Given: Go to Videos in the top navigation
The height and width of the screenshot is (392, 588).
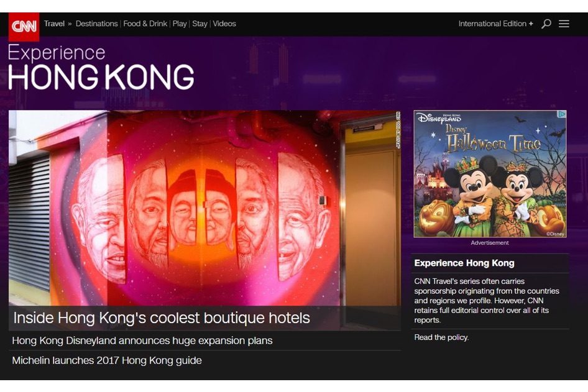Looking at the screenshot, I should click(224, 24).
